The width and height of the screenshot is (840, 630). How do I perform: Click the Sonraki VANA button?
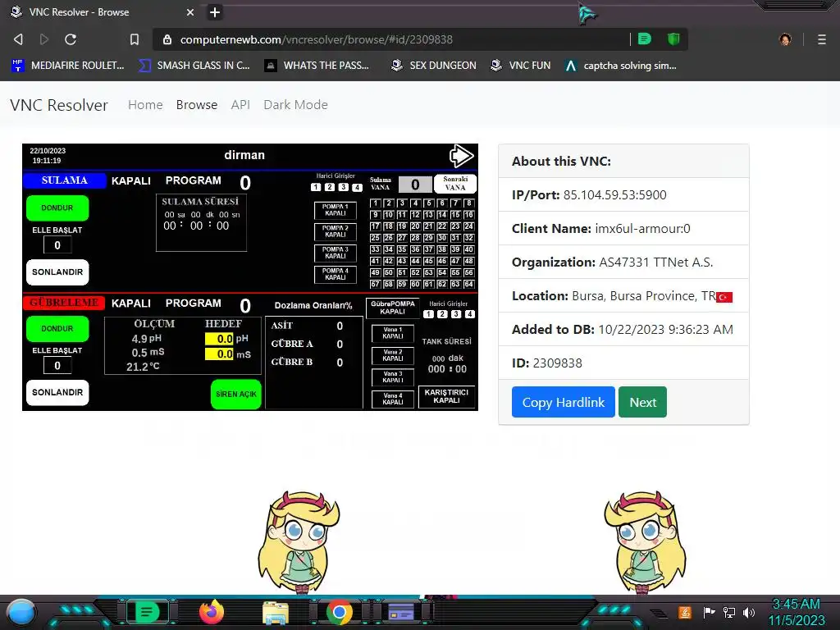click(x=455, y=184)
